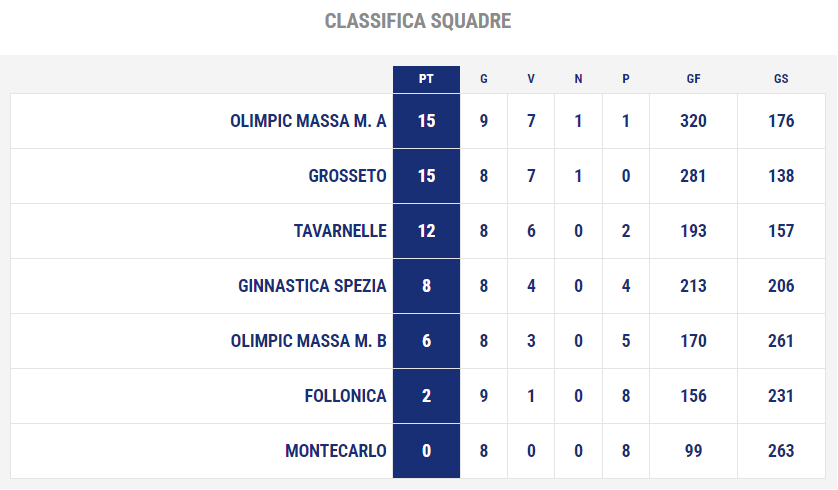This screenshot has width=838, height=490.
Task: Click the P column header
Action: click(626, 79)
